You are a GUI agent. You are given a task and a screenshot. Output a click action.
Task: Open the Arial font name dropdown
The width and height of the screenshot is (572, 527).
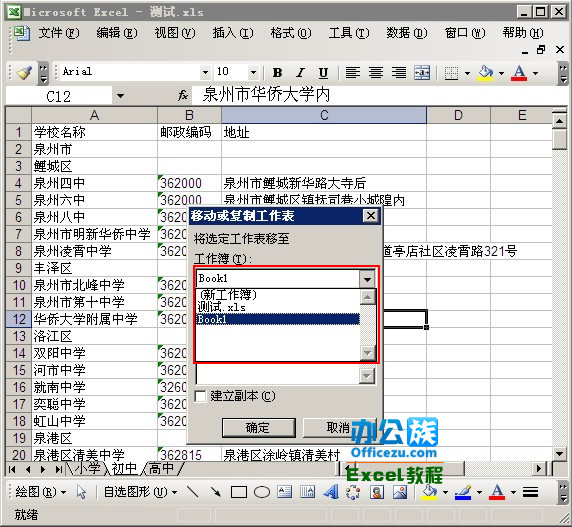205,73
